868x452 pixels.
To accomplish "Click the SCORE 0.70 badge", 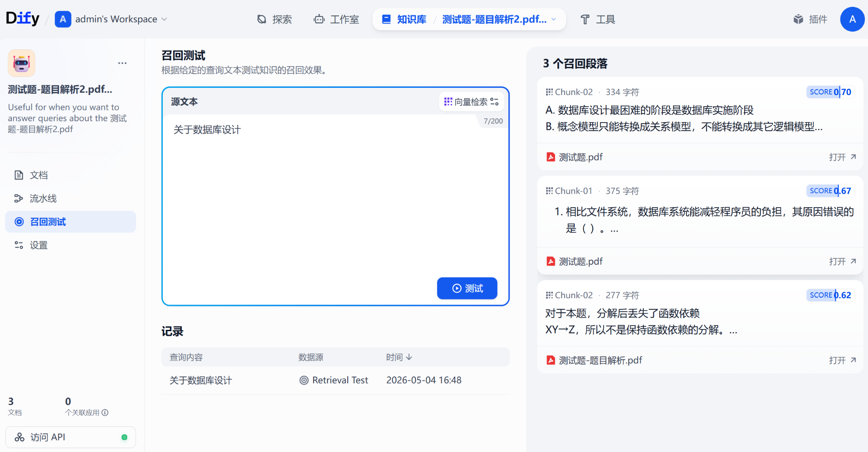I will click(x=830, y=92).
